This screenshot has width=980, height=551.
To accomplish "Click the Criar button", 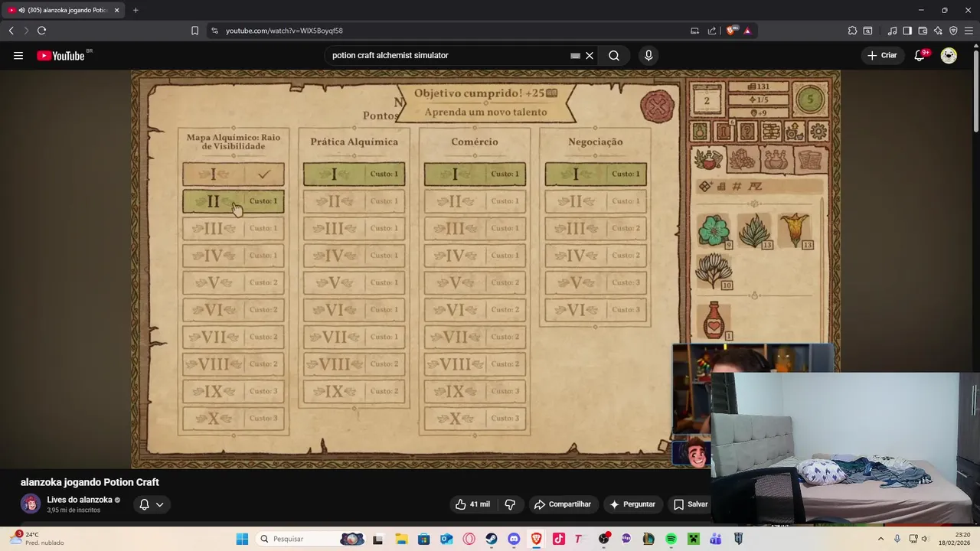I will (882, 55).
